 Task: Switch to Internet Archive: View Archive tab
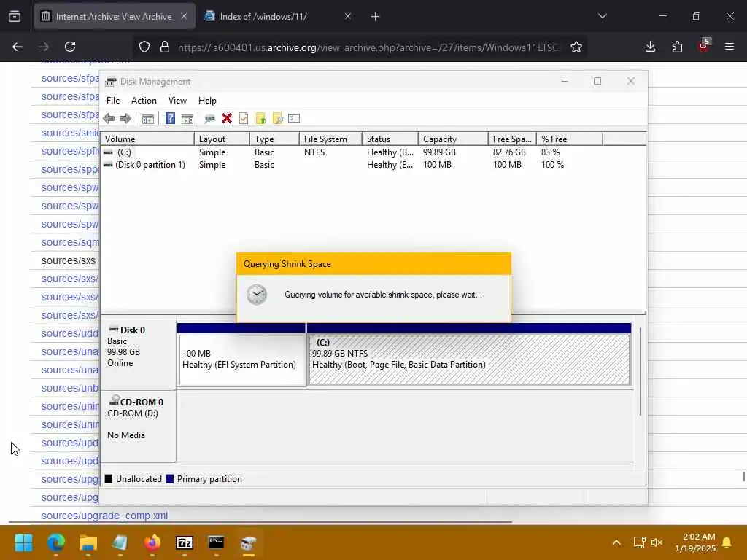point(115,17)
